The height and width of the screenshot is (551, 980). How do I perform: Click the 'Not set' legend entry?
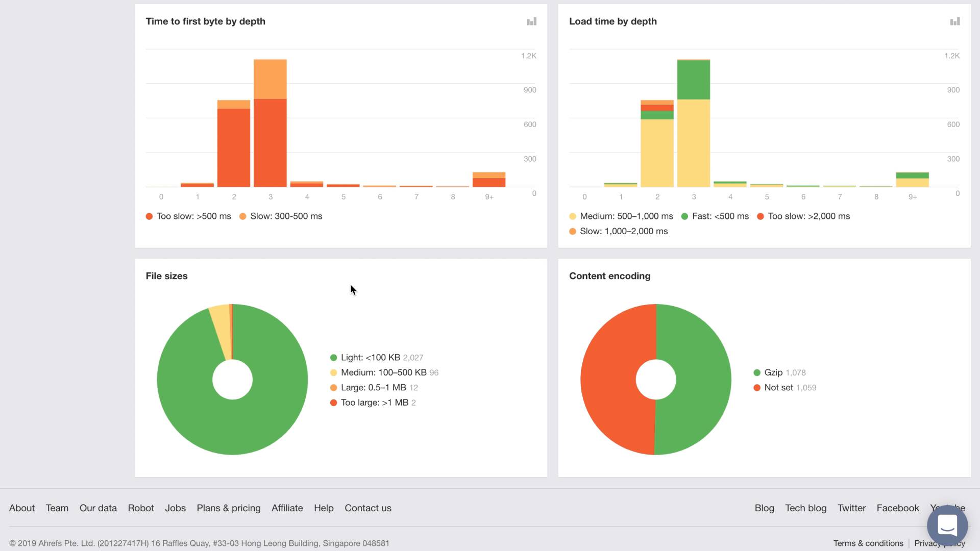785,388
